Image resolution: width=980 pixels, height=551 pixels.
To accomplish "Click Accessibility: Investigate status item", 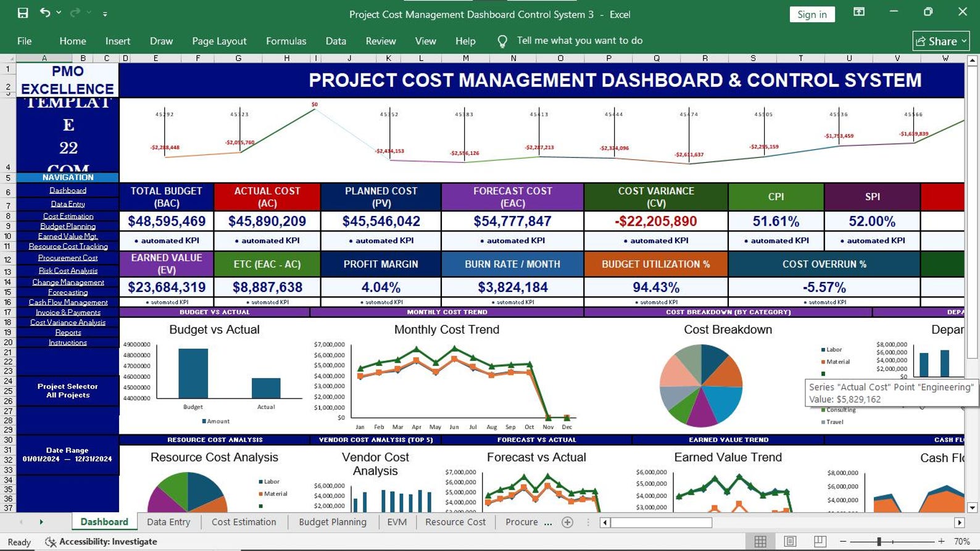I will [x=102, y=542].
